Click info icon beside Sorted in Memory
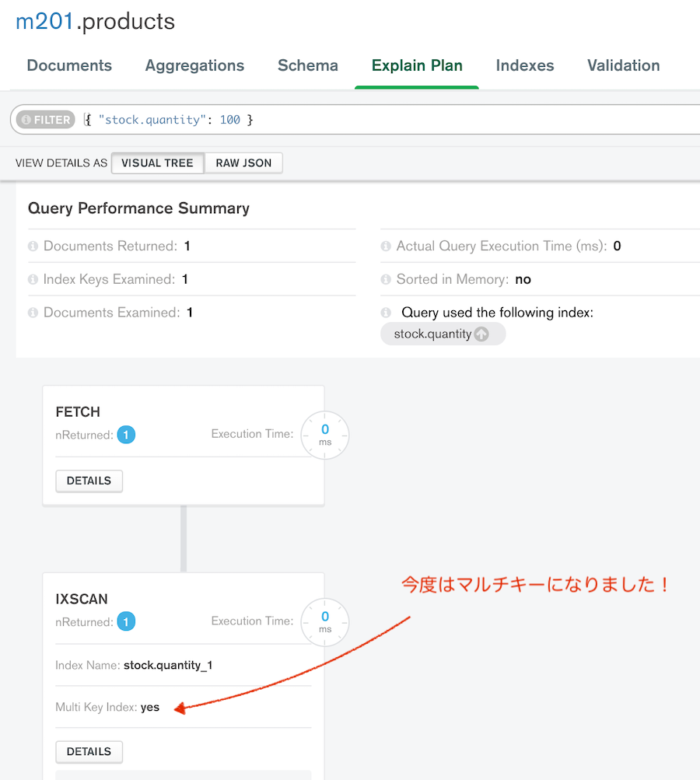 [x=386, y=279]
